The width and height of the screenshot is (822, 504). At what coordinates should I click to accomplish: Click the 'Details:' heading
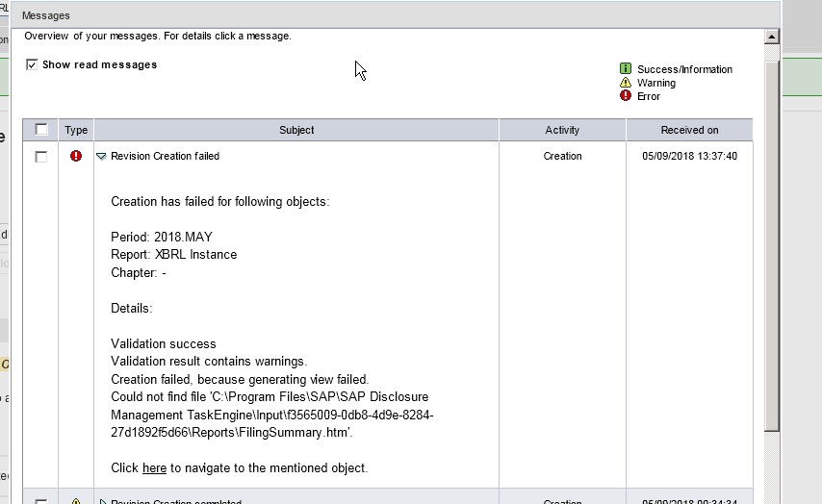tap(131, 308)
